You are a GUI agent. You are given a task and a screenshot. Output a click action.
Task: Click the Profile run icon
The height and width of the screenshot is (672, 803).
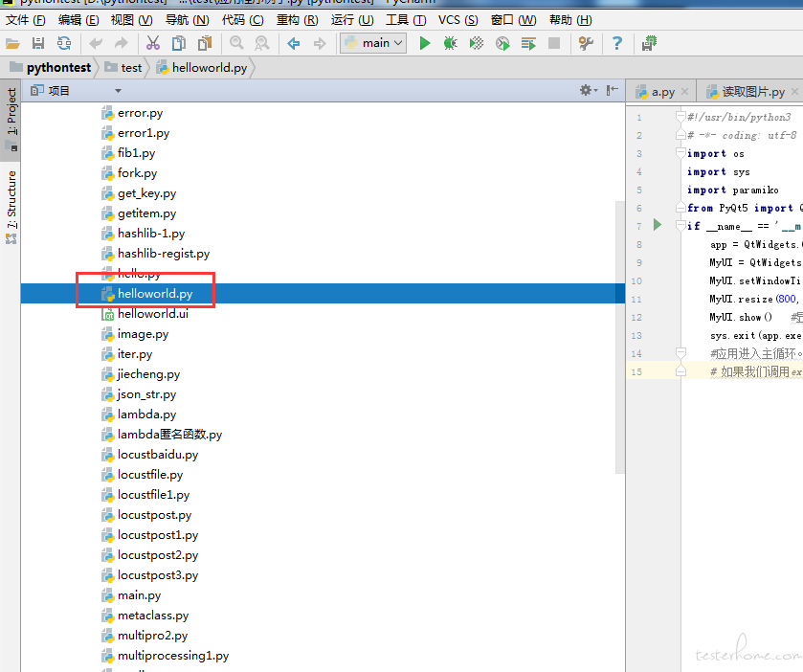click(502, 43)
